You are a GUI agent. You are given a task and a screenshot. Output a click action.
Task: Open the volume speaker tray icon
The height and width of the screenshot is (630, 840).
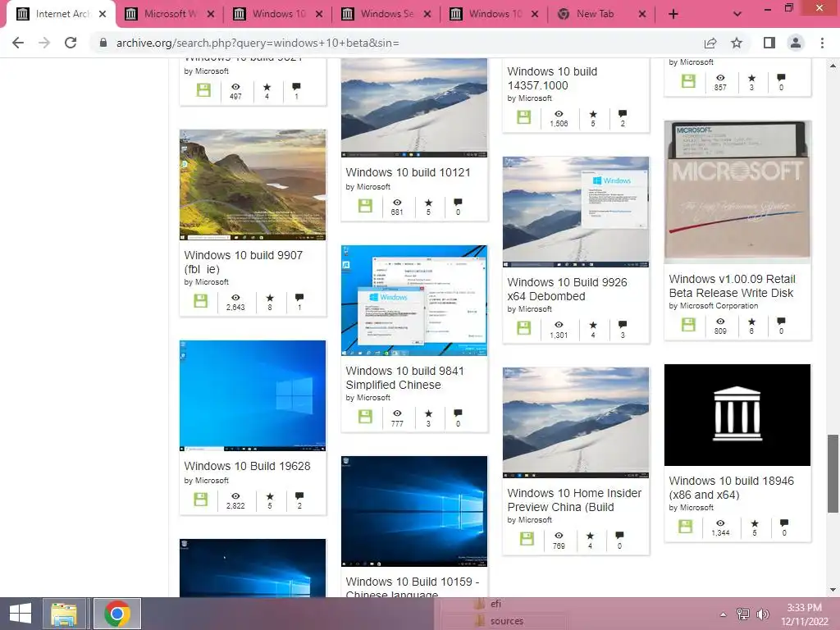click(762, 614)
